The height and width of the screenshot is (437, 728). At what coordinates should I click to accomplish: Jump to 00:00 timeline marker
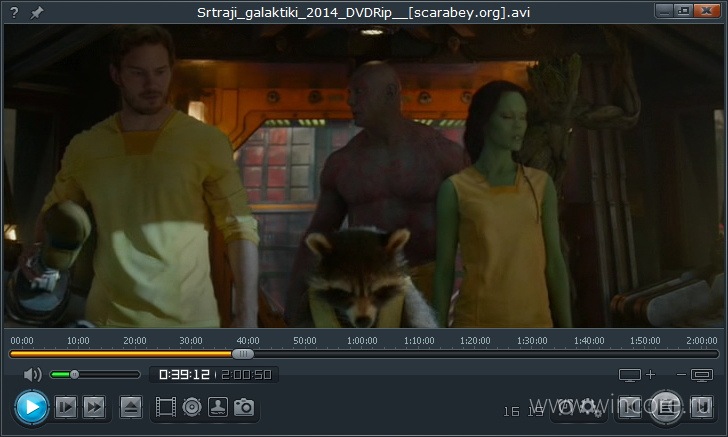[x=22, y=341]
